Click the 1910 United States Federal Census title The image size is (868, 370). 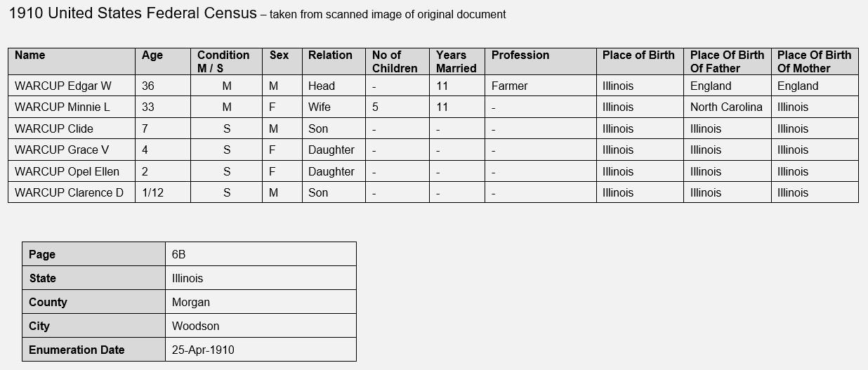(x=133, y=13)
